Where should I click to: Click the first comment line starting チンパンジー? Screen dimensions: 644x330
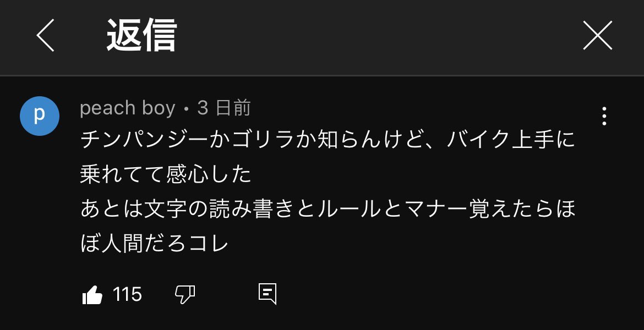328,140
